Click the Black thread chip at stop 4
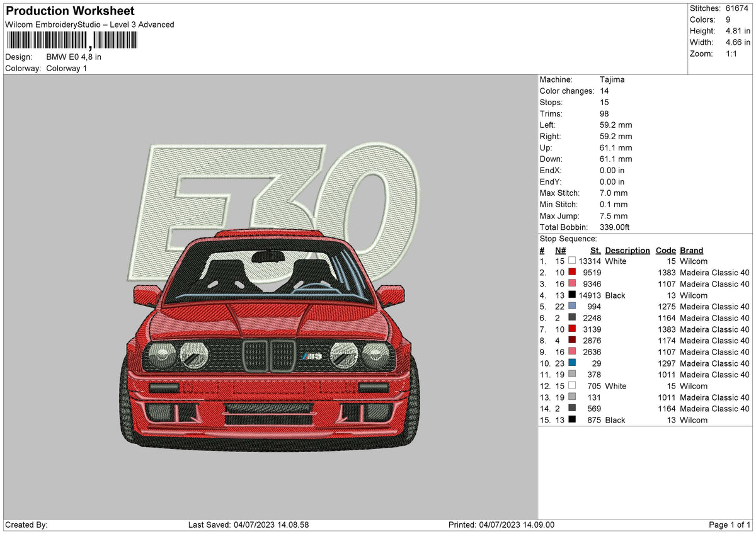 click(x=572, y=295)
